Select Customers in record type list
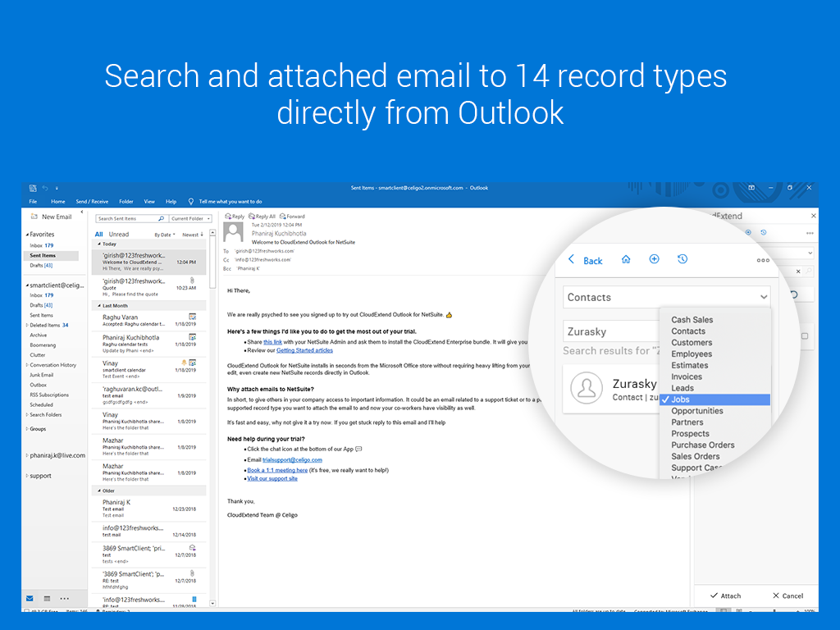This screenshot has width=840, height=630. (692, 342)
